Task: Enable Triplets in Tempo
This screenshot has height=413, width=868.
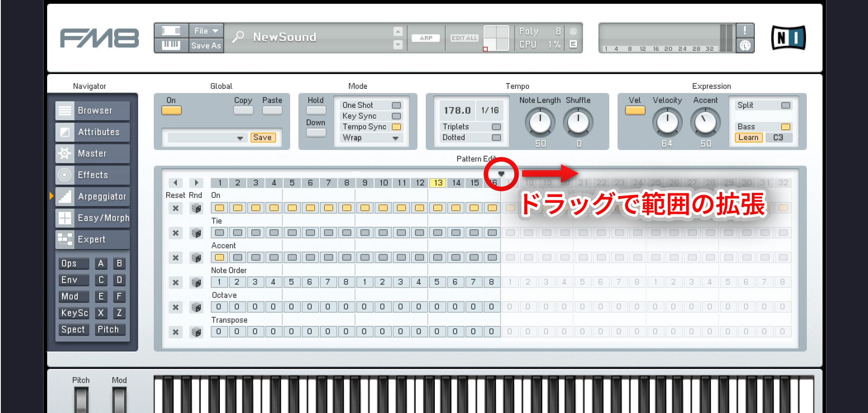Action: (x=496, y=127)
